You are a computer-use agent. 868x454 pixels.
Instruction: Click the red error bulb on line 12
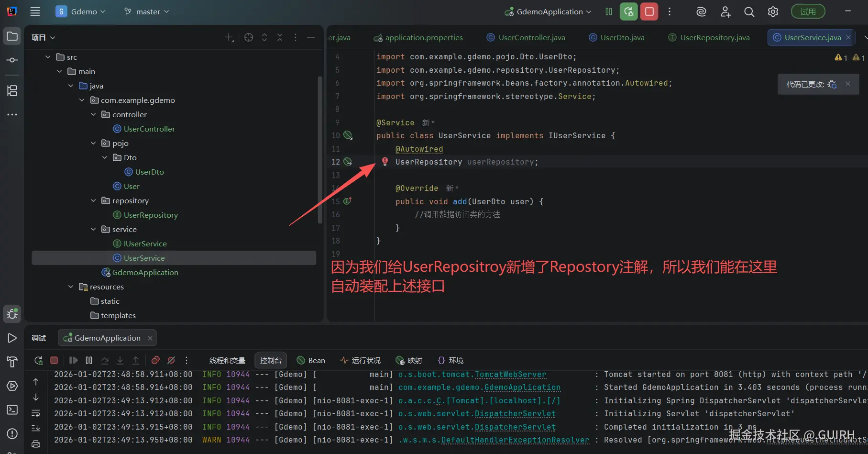(x=385, y=162)
